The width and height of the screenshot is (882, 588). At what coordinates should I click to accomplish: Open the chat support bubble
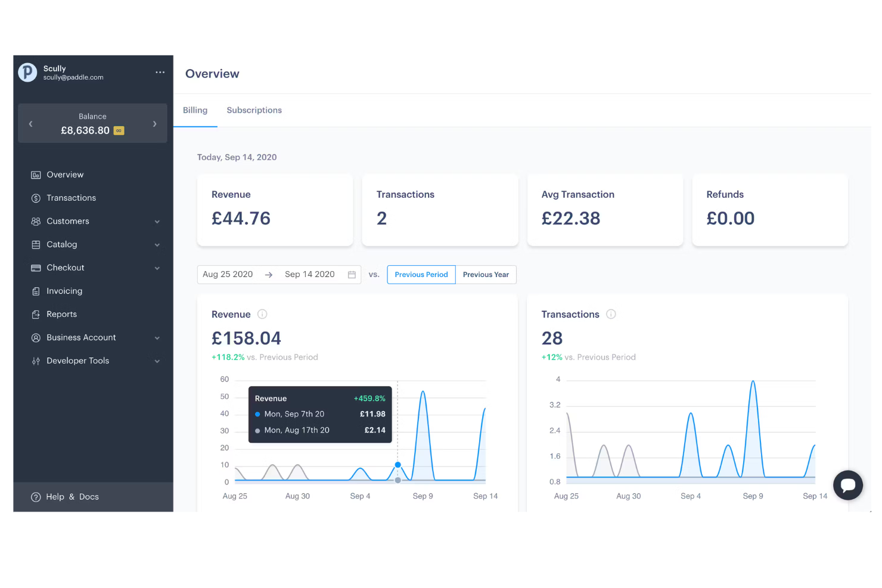point(848,485)
